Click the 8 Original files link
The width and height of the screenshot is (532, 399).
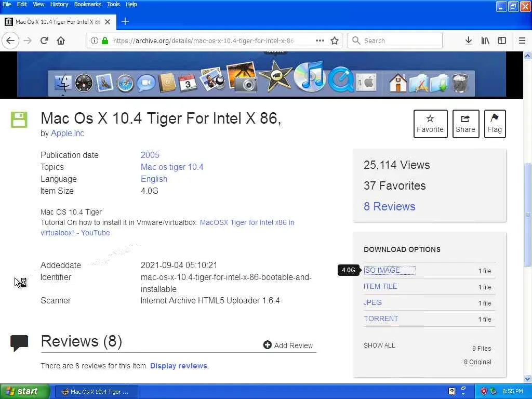[477, 362]
